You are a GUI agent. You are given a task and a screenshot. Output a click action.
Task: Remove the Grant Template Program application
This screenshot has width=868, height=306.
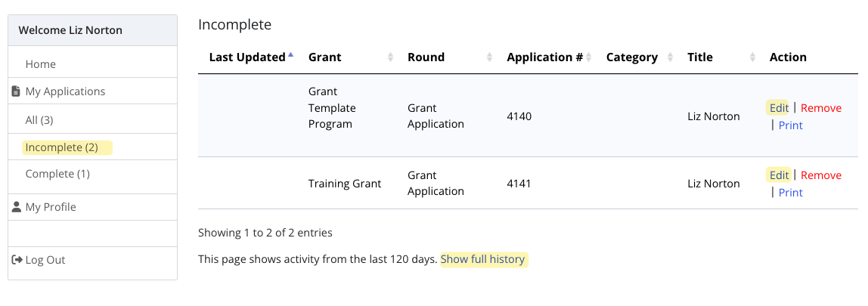click(821, 108)
